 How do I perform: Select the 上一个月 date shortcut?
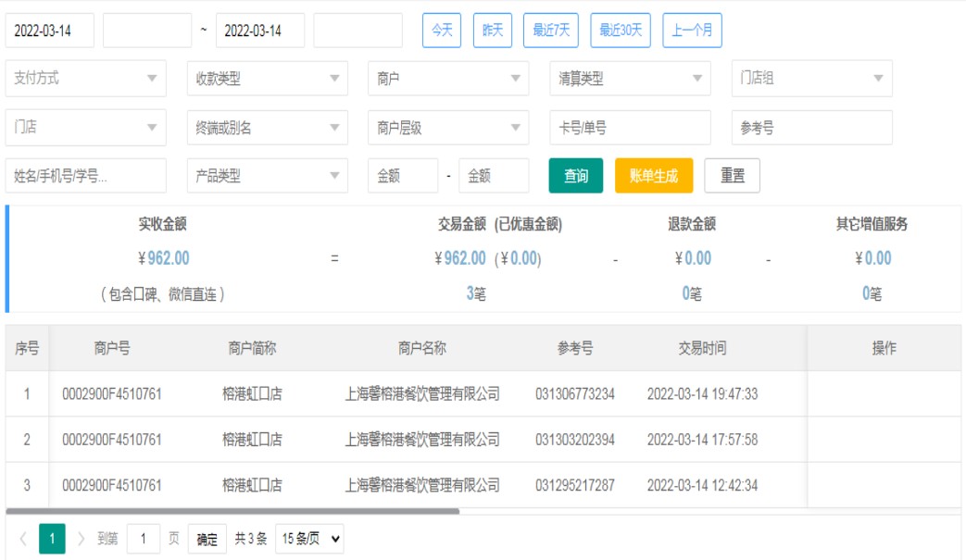(x=692, y=31)
